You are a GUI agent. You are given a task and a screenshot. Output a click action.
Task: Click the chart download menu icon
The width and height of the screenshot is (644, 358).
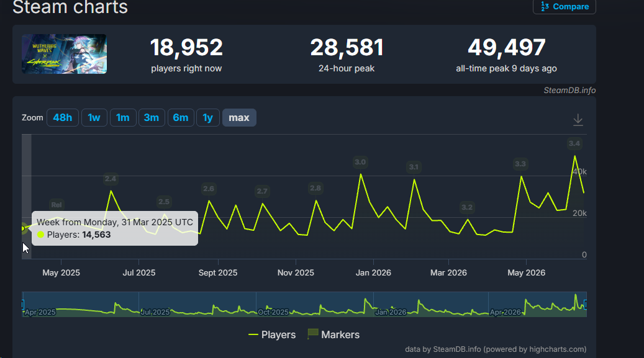tap(578, 120)
